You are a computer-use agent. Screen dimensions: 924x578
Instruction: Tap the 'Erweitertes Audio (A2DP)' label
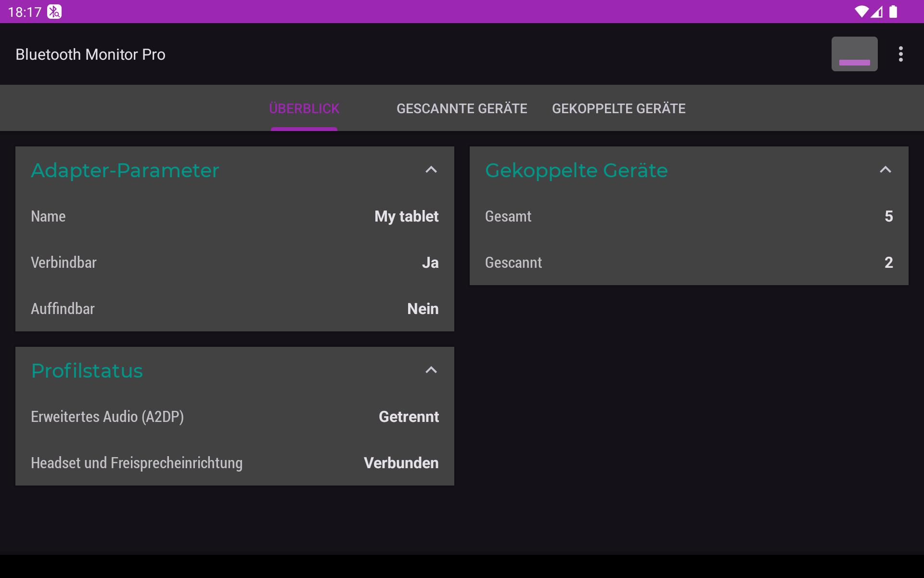(107, 417)
